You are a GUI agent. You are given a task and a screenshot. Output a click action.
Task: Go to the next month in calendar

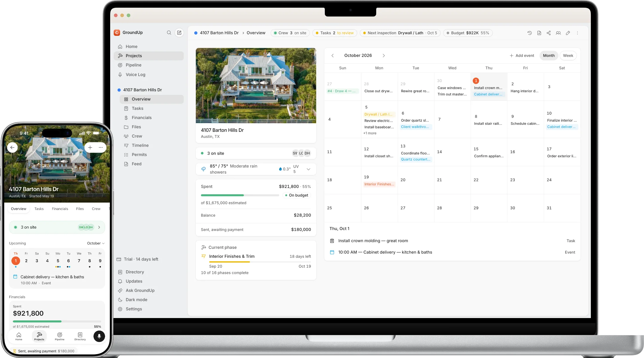coord(384,55)
